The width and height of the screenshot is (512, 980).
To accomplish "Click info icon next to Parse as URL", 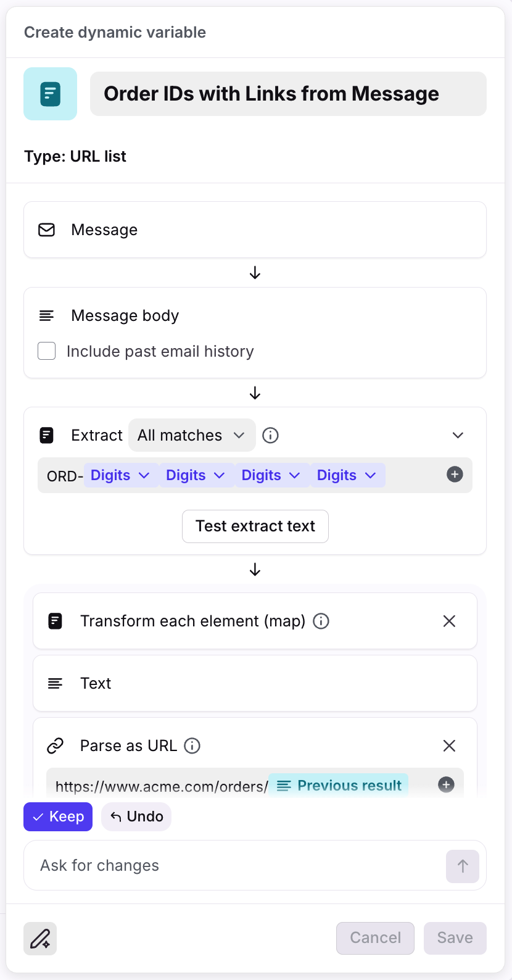I will (x=192, y=746).
